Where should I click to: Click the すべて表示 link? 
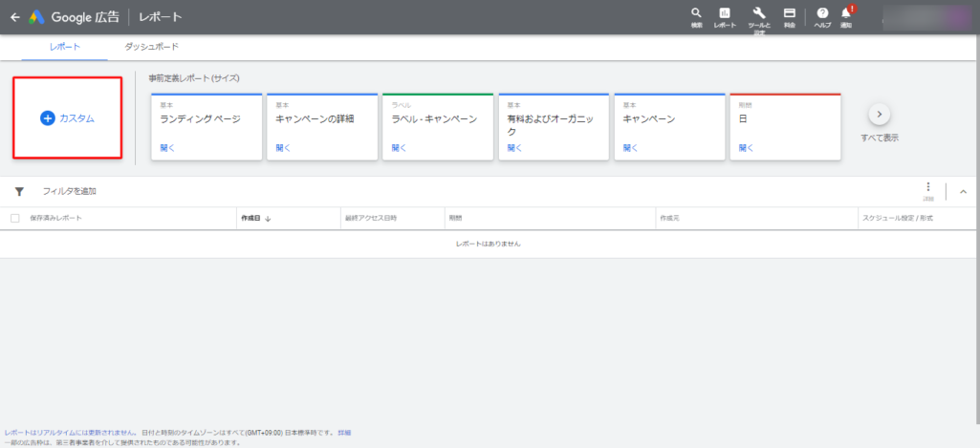[x=880, y=139]
